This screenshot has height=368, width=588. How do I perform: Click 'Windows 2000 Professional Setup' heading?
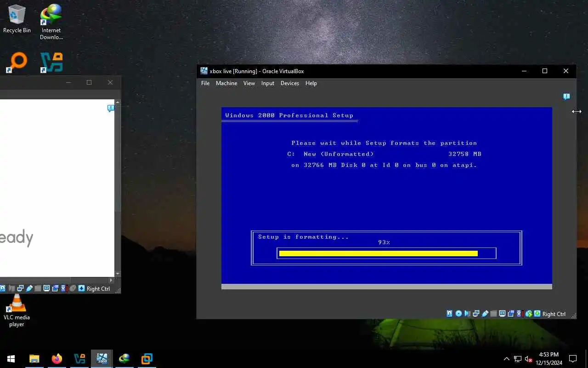[x=289, y=115]
